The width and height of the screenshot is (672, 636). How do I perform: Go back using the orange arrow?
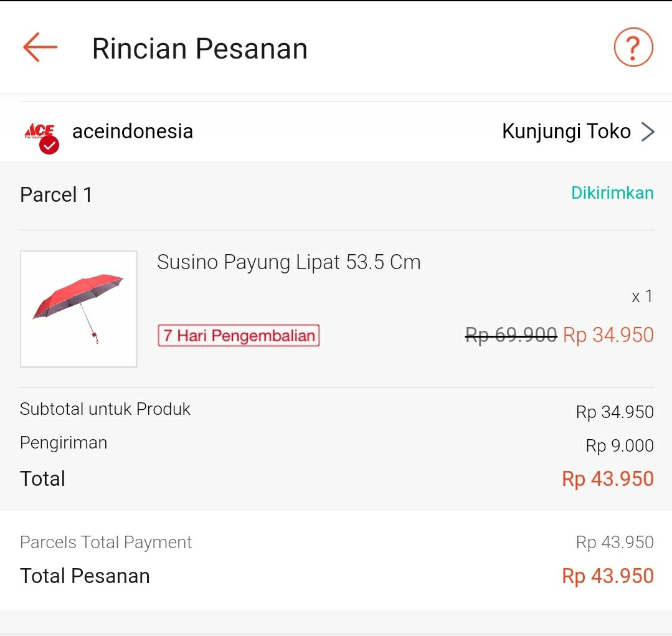[40, 47]
